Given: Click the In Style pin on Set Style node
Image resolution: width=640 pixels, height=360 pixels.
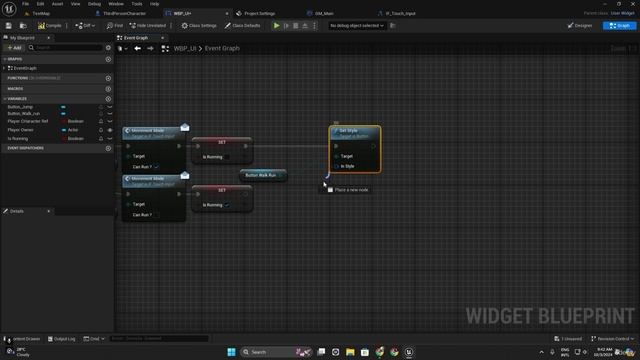Looking at the screenshot, I should pyautogui.click(x=336, y=166).
